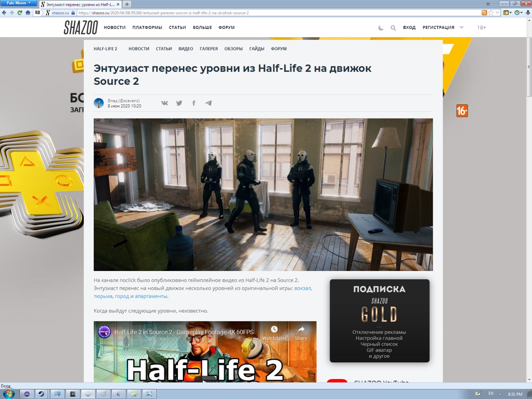This screenshot has width=532, height=399.
Task: Reload the page with the refresh icon
Action: tap(20, 12)
